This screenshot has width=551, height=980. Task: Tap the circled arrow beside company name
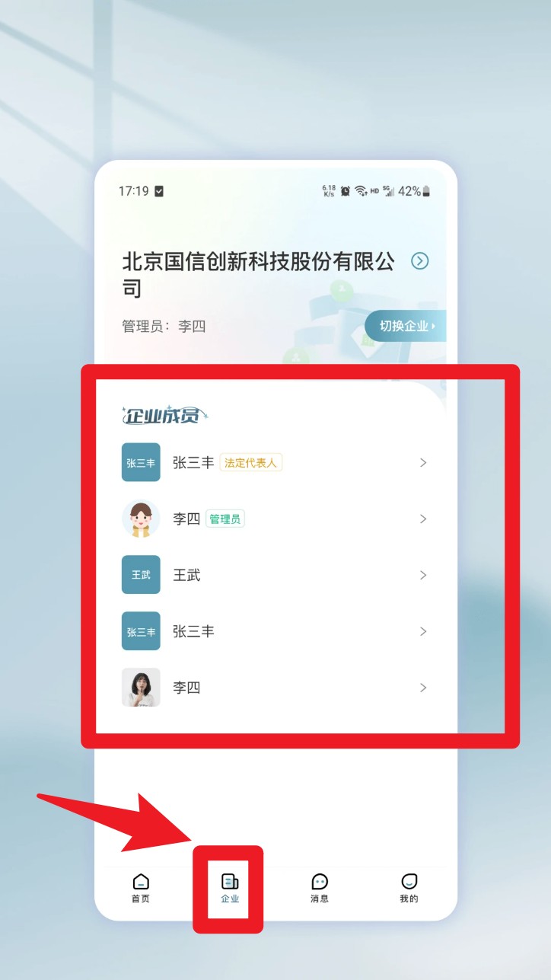(x=419, y=261)
